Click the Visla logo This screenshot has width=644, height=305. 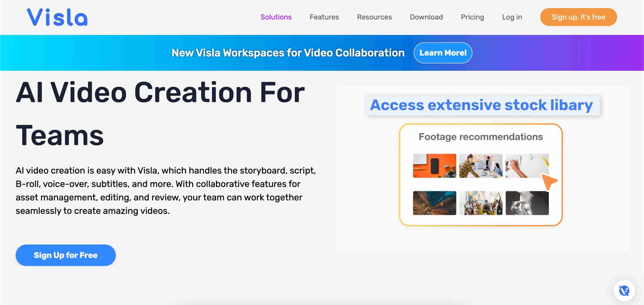[57, 17]
